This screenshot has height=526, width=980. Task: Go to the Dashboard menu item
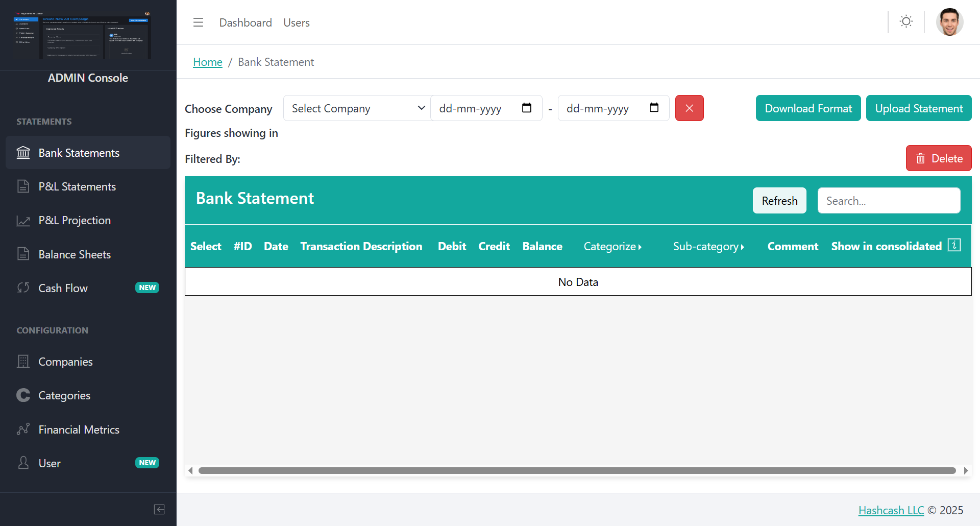tap(246, 22)
